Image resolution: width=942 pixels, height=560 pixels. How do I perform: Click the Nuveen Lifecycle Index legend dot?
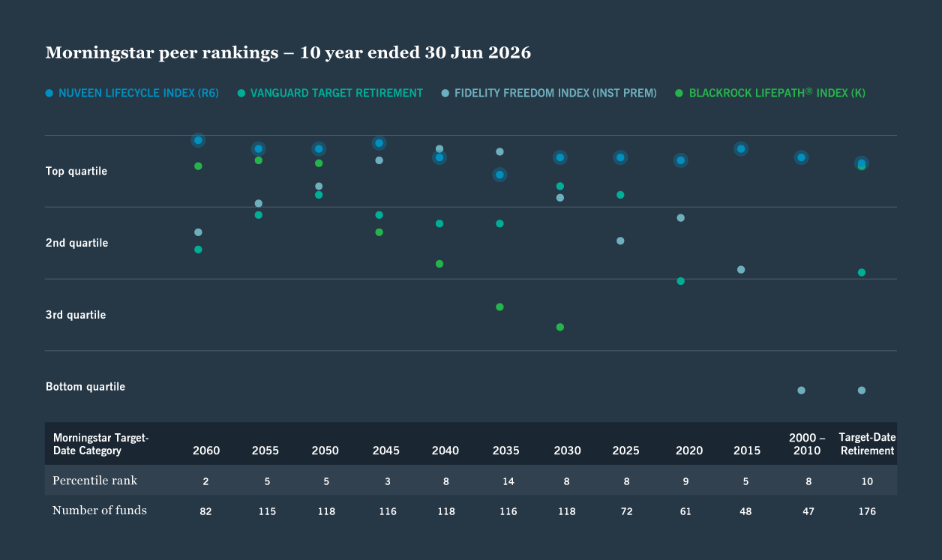point(49,93)
